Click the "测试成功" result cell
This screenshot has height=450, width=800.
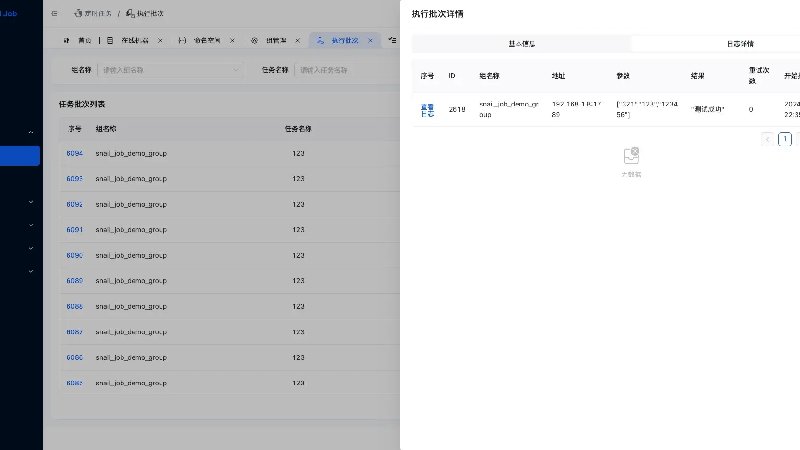click(708, 109)
